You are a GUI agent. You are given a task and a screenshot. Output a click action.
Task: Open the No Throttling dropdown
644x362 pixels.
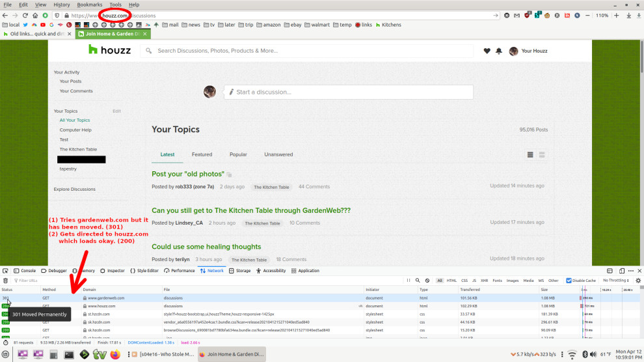(615, 281)
